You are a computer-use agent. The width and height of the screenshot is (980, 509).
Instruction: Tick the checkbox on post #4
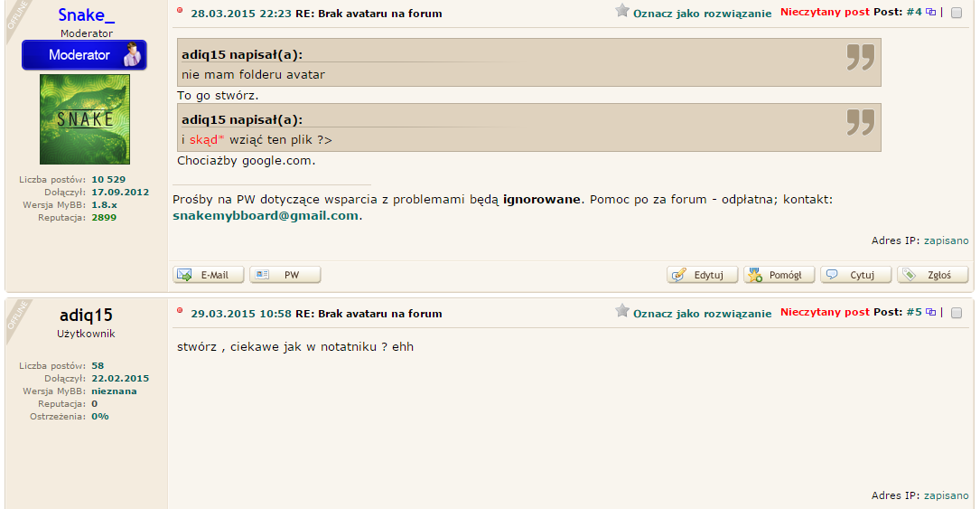(957, 13)
